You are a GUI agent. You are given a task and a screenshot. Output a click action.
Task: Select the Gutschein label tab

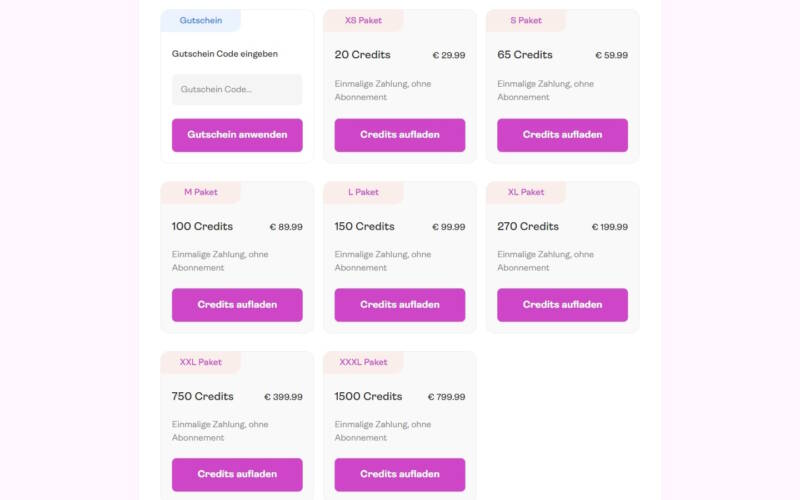pos(201,21)
